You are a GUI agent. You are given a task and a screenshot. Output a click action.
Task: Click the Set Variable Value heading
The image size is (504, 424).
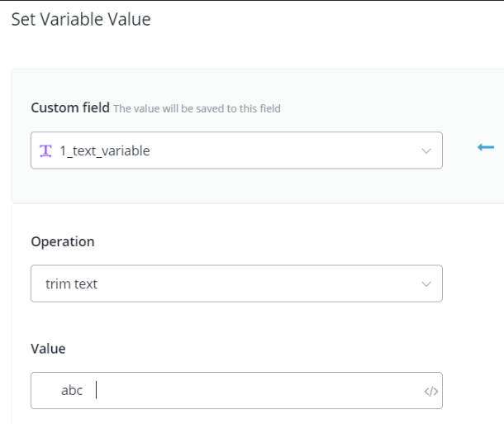81,19
